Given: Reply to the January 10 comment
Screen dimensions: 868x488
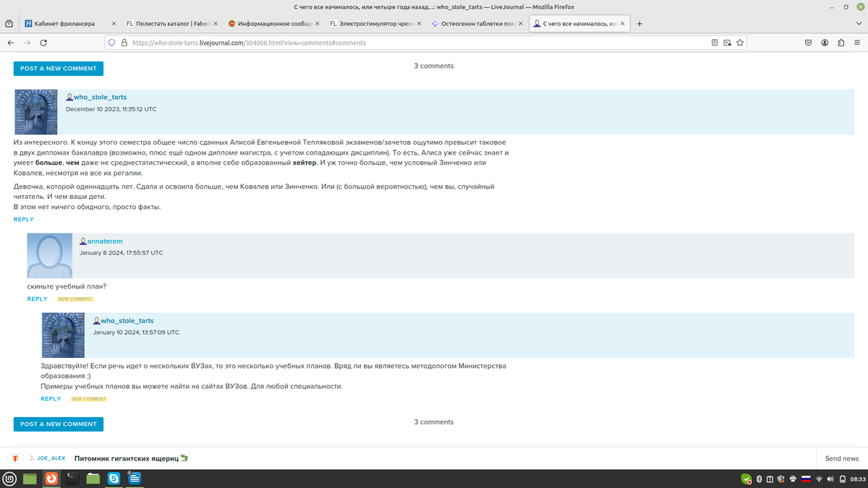Looking at the screenshot, I should coord(51,399).
